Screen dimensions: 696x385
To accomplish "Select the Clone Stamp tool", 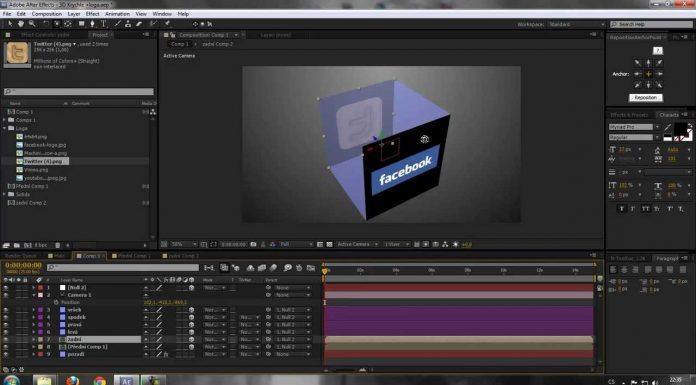I will [x=128, y=24].
